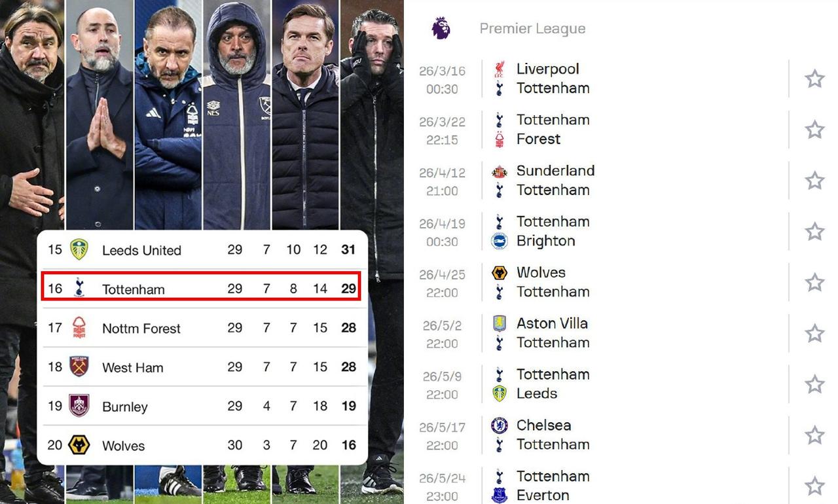
Task: Open the Premier League header title
Action: [532, 29]
